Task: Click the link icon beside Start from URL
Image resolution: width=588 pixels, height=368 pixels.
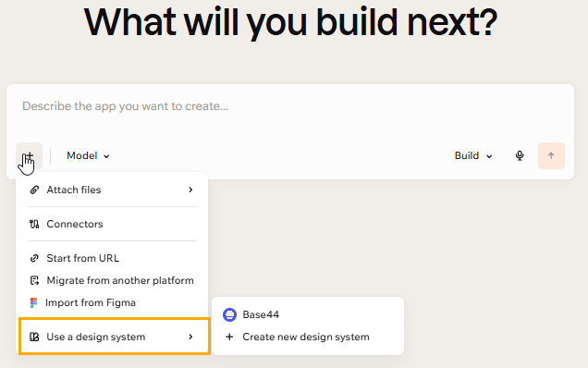Action: [34, 258]
